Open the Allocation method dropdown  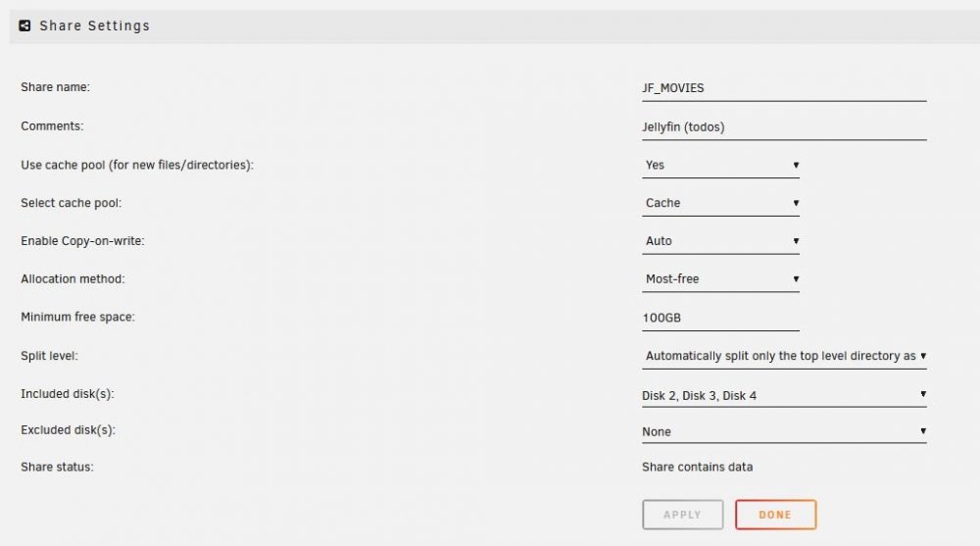720,279
